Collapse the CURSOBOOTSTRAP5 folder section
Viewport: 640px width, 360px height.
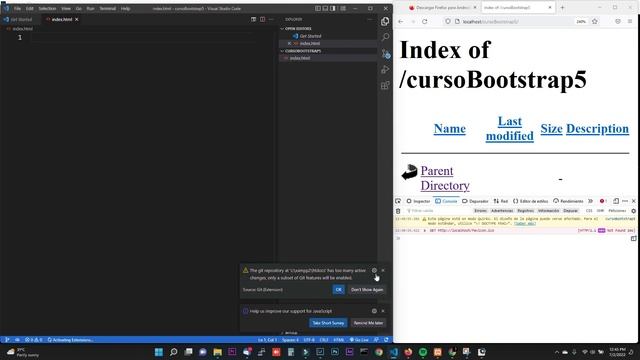click(282, 51)
